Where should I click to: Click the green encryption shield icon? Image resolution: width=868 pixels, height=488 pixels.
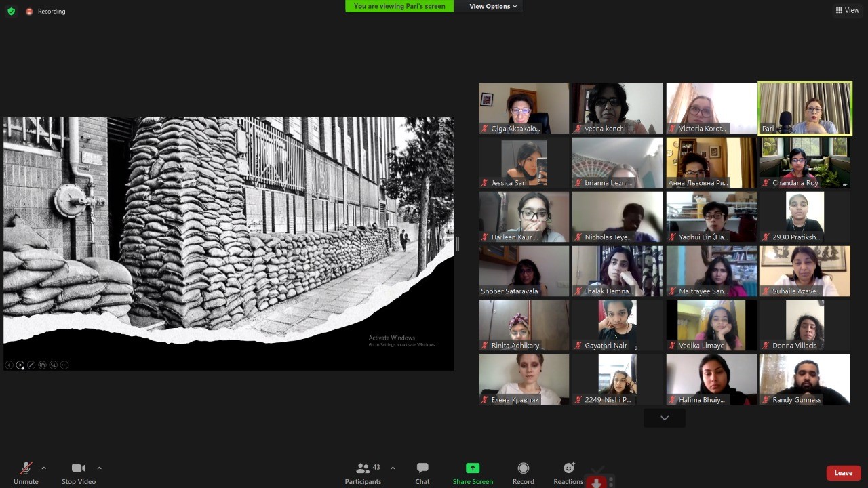(11, 11)
